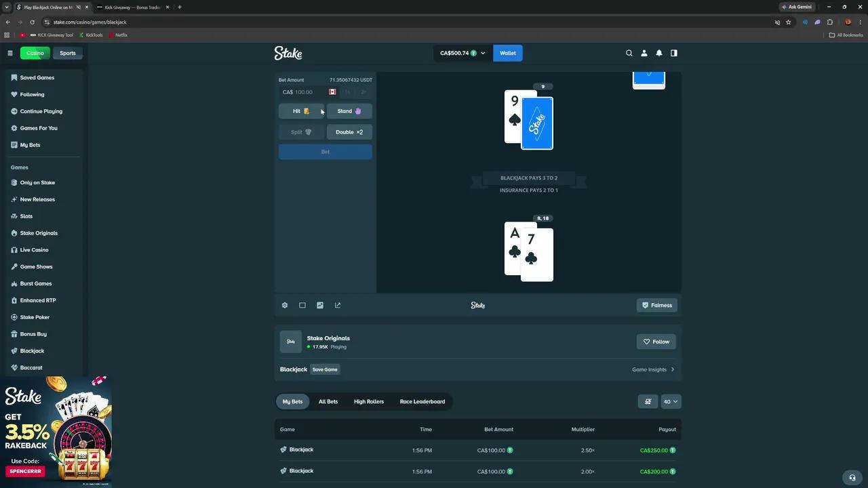Change rows count dropdown showing 40

click(671, 401)
